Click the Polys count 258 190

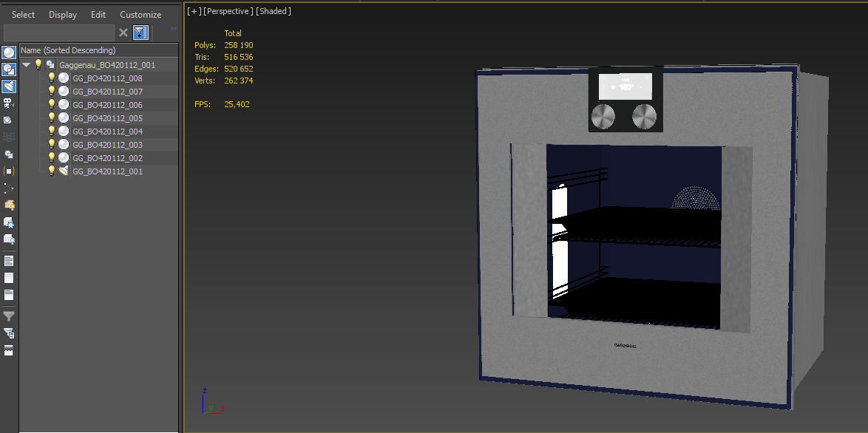(239, 45)
